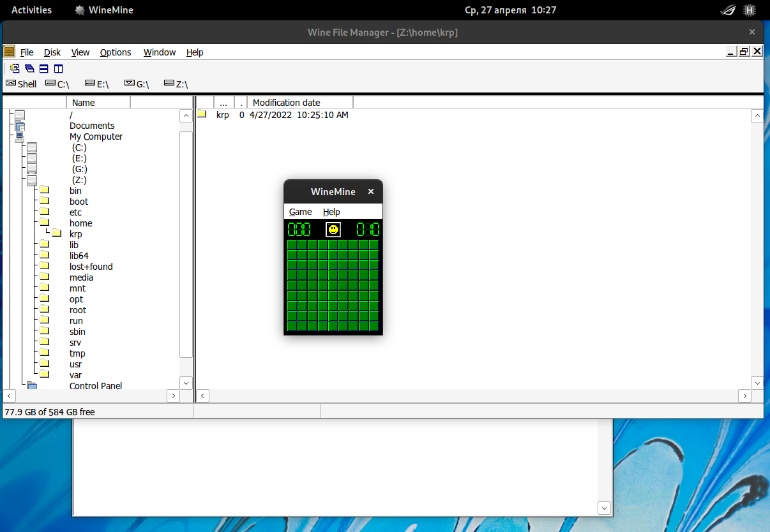Screen dimensions: 770x532
Task: Click the date and time in the top bar
Action: [x=510, y=10]
